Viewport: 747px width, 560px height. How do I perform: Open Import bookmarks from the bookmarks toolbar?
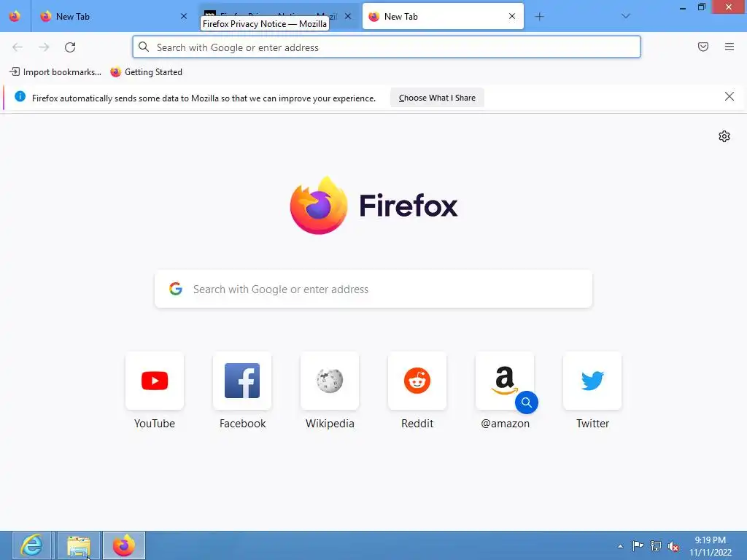(x=55, y=72)
